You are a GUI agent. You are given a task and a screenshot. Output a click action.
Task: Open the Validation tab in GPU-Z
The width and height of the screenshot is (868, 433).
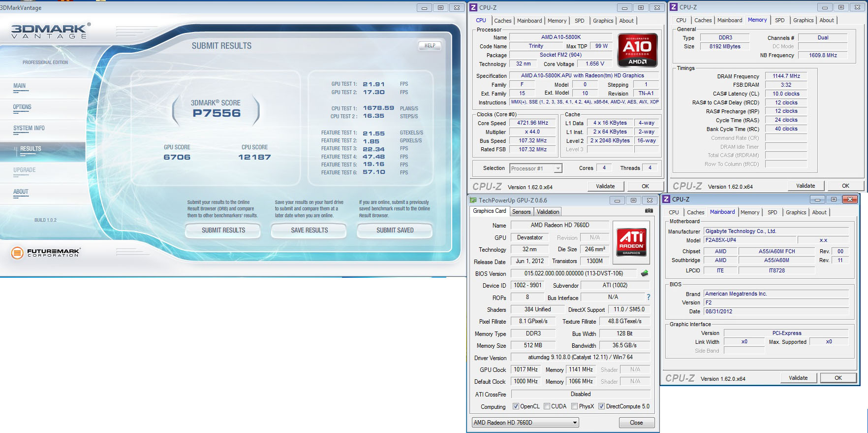(548, 212)
